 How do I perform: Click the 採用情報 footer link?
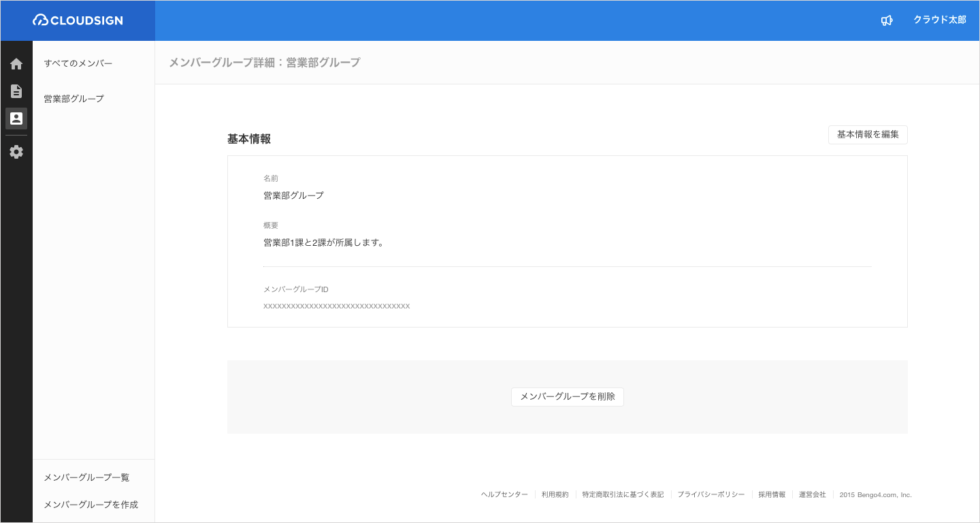[772, 494]
